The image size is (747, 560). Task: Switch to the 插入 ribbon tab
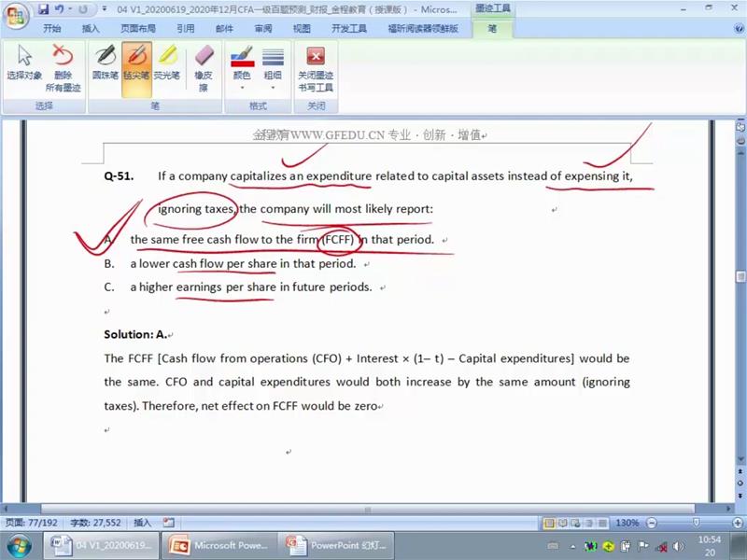coord(91,29)
